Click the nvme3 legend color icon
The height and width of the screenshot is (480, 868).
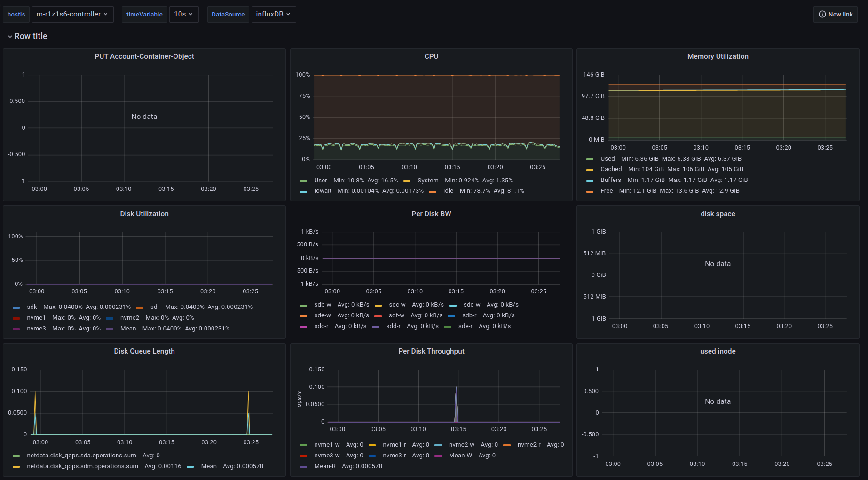16,329
